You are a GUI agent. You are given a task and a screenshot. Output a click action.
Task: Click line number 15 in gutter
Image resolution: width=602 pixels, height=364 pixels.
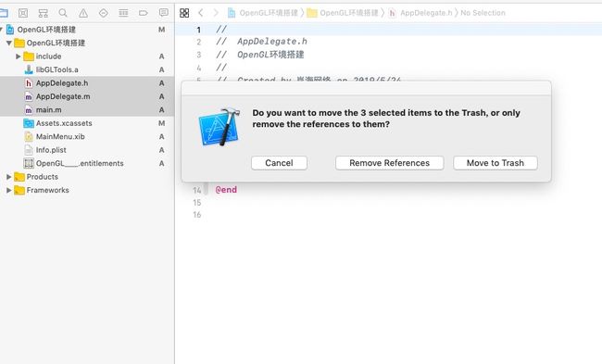pos(197,202)
